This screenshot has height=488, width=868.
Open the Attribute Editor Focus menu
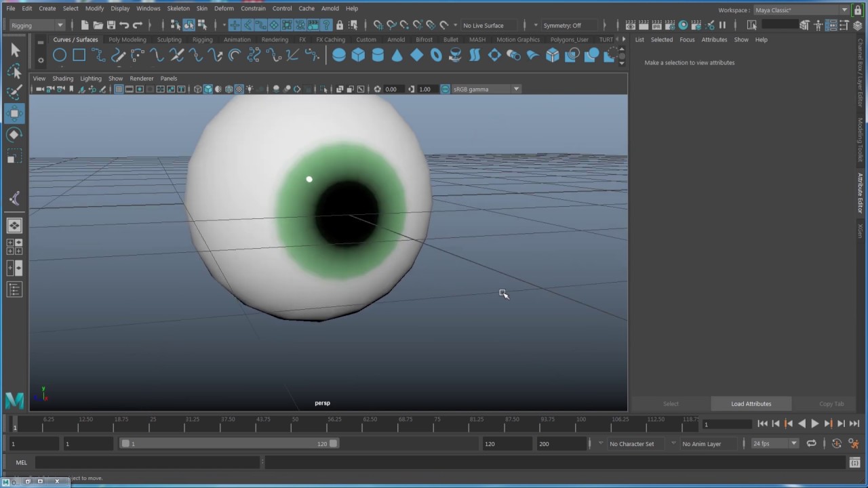tap(687, 39)
